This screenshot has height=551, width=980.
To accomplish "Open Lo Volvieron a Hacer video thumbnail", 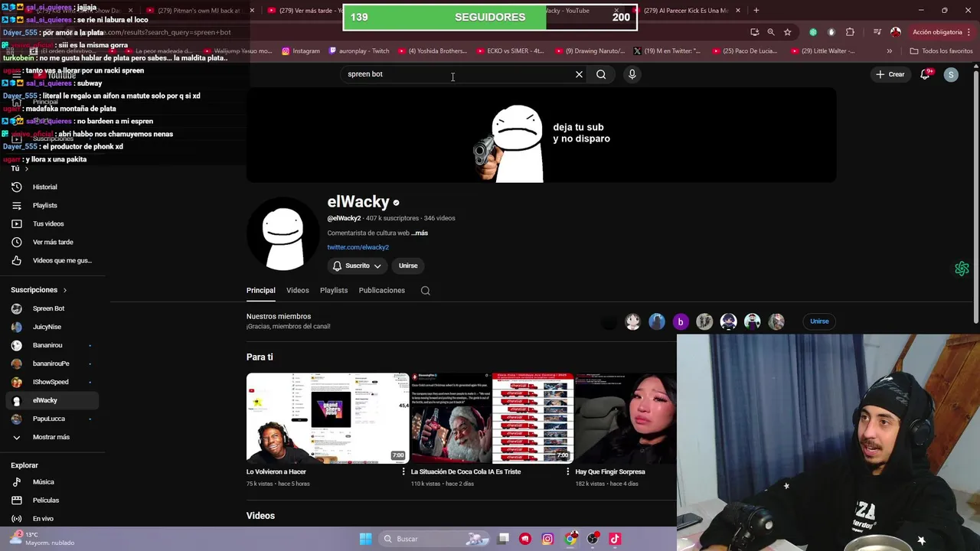I will 328,418.
